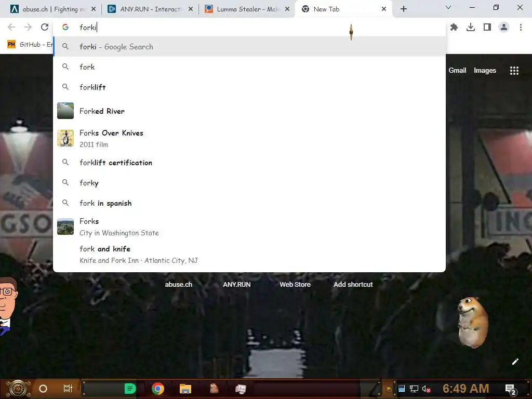Select the 'forky' search suggestion
Screen dimensions: 532x399
(249, 183)
